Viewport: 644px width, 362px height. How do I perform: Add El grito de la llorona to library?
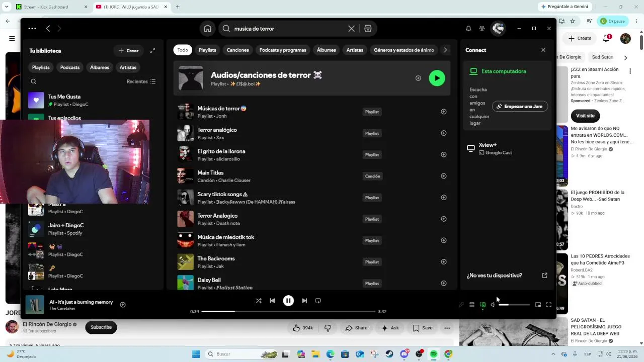(x=444, y=154)
